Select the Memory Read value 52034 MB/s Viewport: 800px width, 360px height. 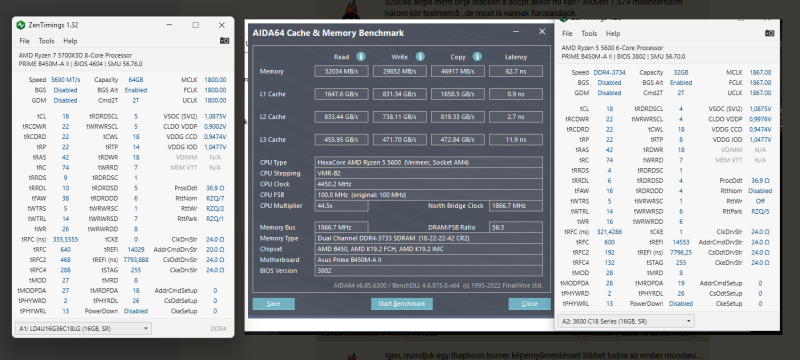coord(341,71)
